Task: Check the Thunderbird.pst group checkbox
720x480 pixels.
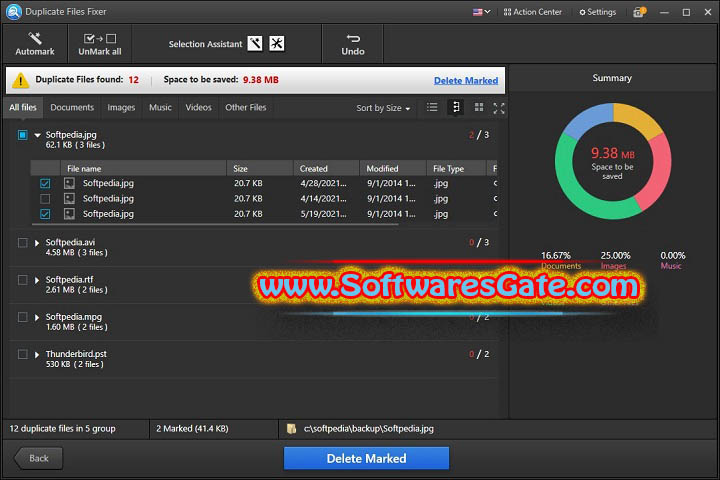Action: pyautogui.click(x=22, y=354)
